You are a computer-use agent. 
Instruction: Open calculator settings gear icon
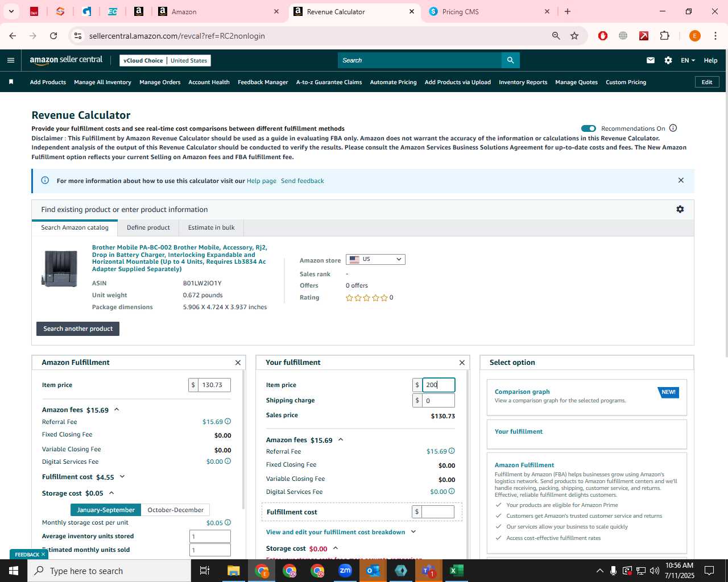pyautogui.click(x=680, y=209)
